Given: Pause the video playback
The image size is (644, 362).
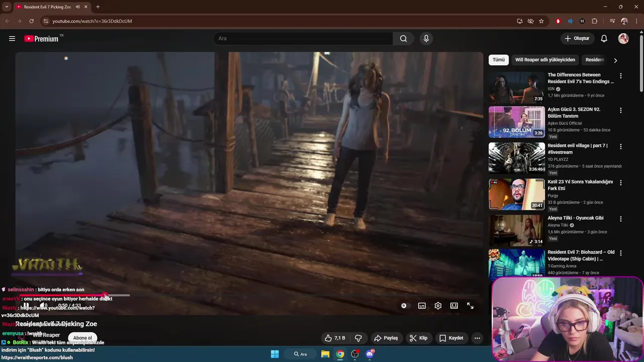Looking at the screenshot, I should coord(26,306).
